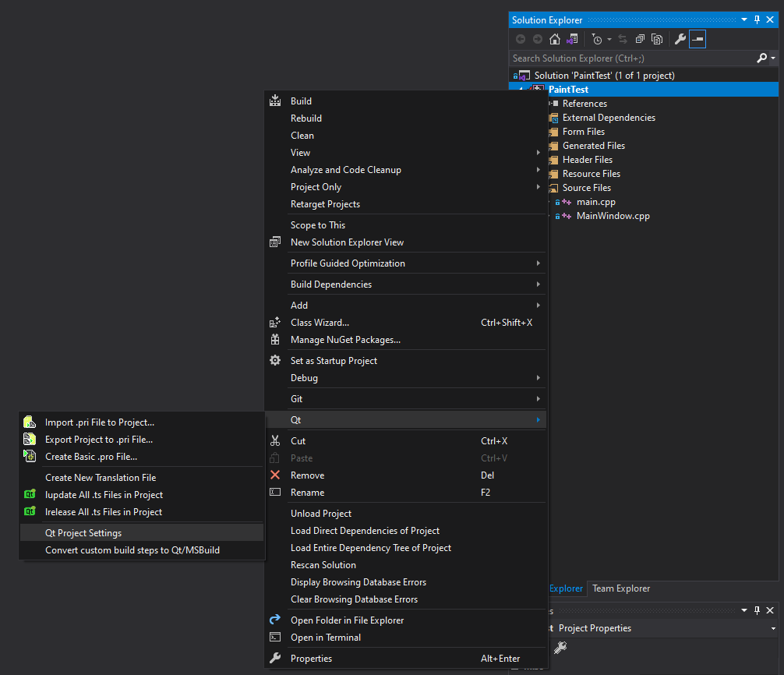This screenshot has width=784, height=675.
Task: Click Open Folder in File Explorer
Action: coord(406,620)
